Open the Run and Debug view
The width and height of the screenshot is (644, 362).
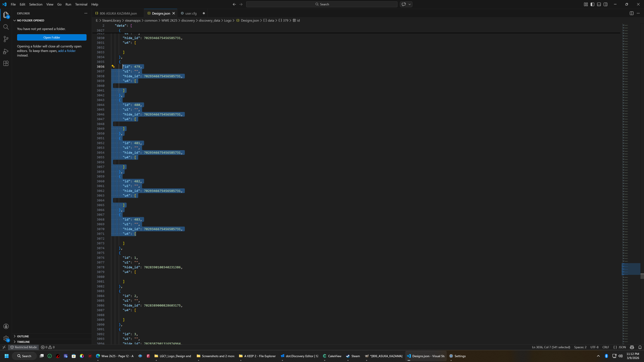point(6,51)
